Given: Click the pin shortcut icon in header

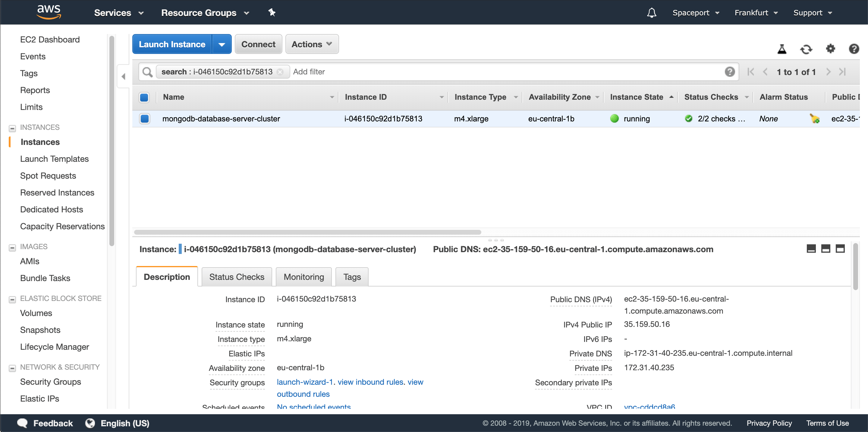Looking at the screenshot, I should (x=272, y=13).
